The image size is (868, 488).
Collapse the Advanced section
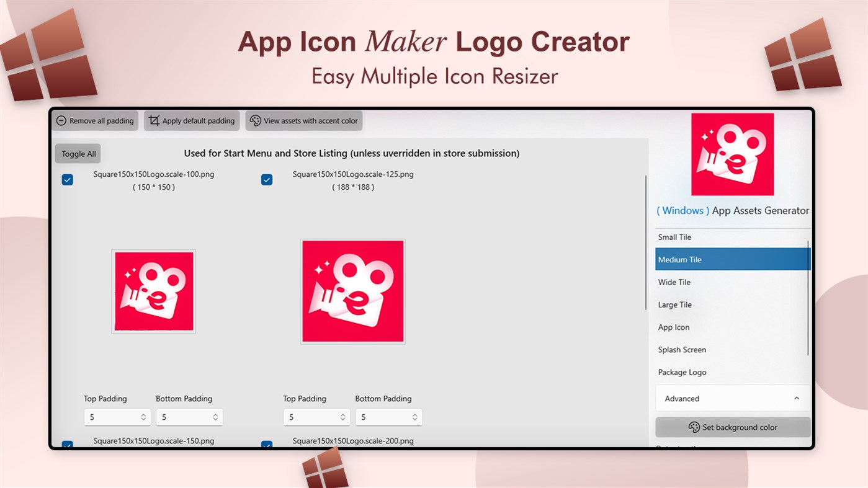click(x=797, y=398)
